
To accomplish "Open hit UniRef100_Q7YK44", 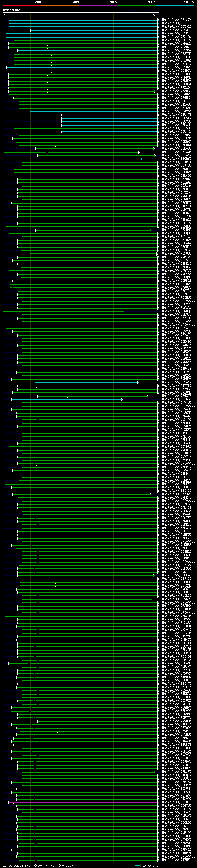I will [177, 33].
